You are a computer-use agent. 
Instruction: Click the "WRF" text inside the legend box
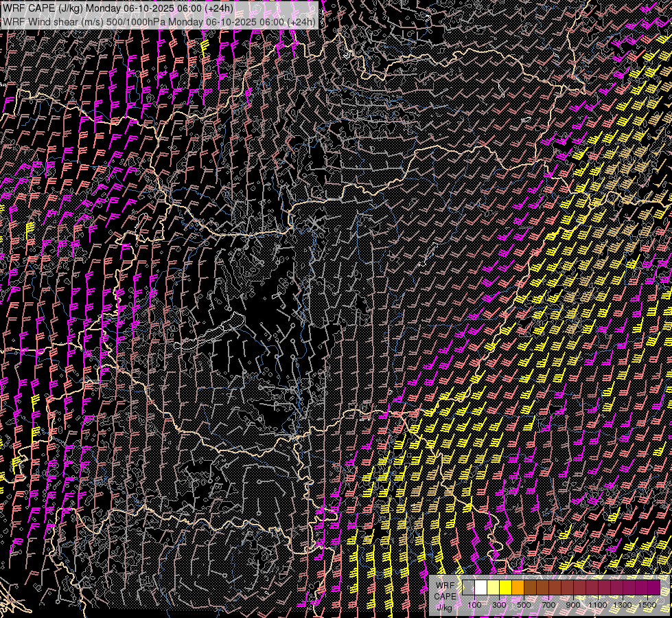(445, 584)
